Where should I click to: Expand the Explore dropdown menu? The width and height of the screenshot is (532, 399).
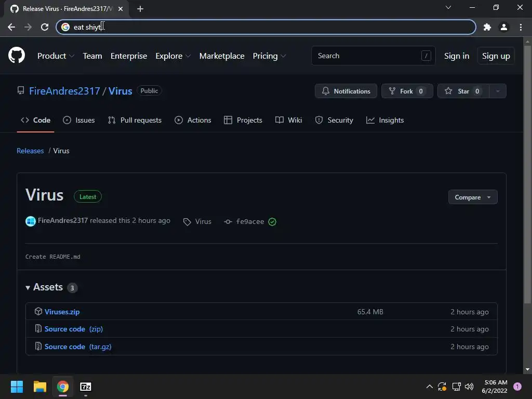tap(173, 56)
